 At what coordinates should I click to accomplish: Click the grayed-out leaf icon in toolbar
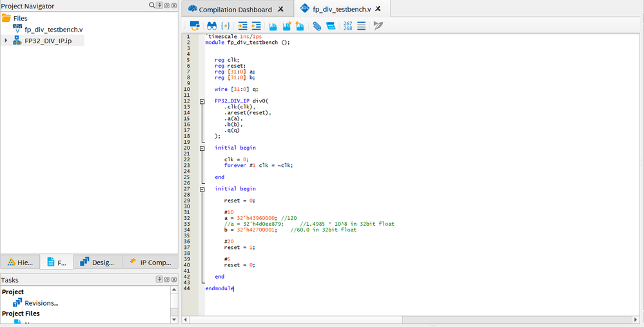378,26
